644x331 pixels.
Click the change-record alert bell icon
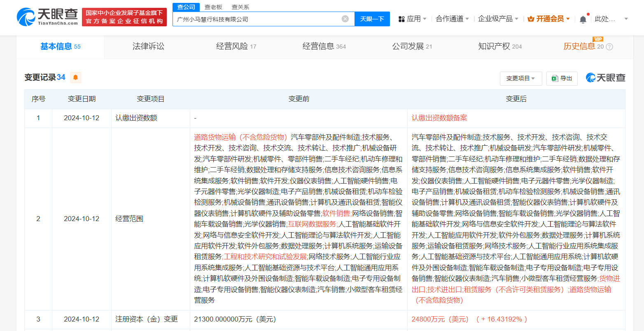click(x=75, y=77)
